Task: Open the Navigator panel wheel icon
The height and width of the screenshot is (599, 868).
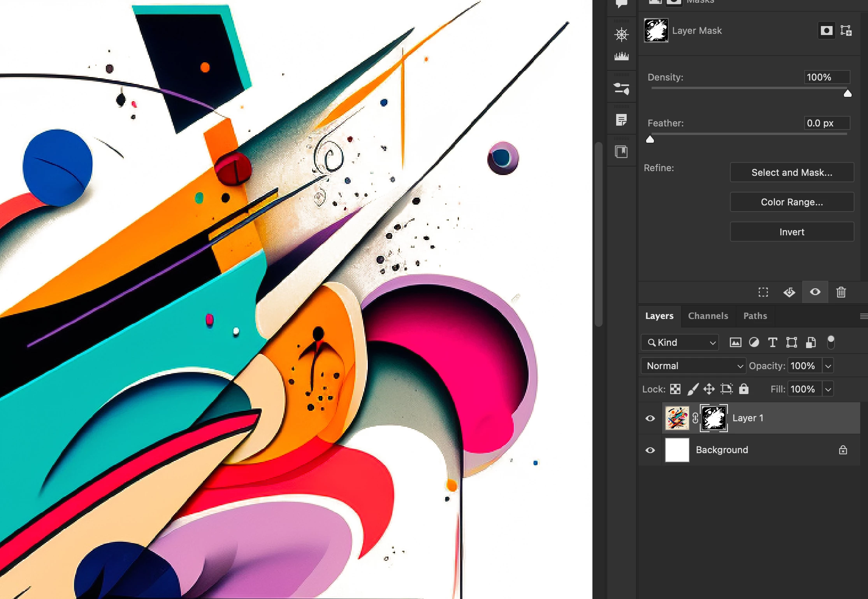Action: 622,35
